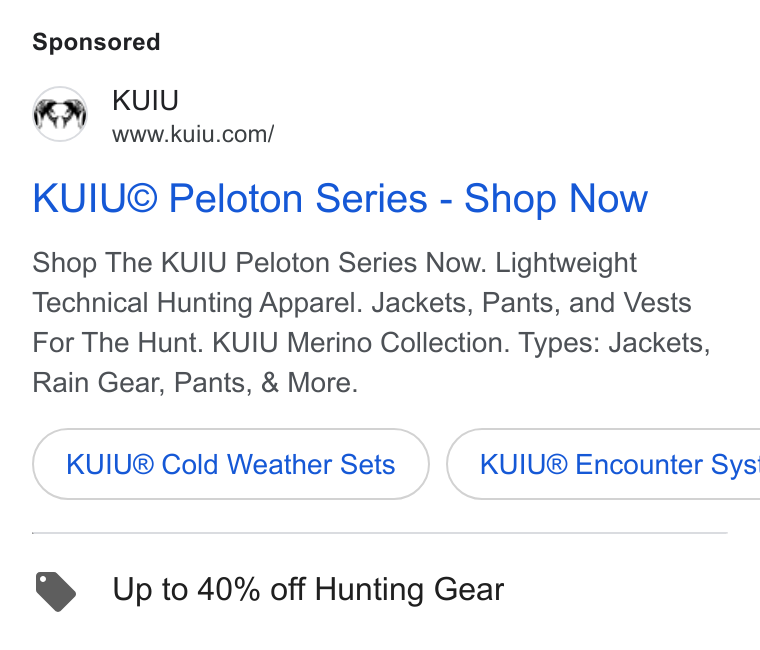Click the 40% figure in the promotion
Viewport: 760px width, 650px height.
click(229, 589)
